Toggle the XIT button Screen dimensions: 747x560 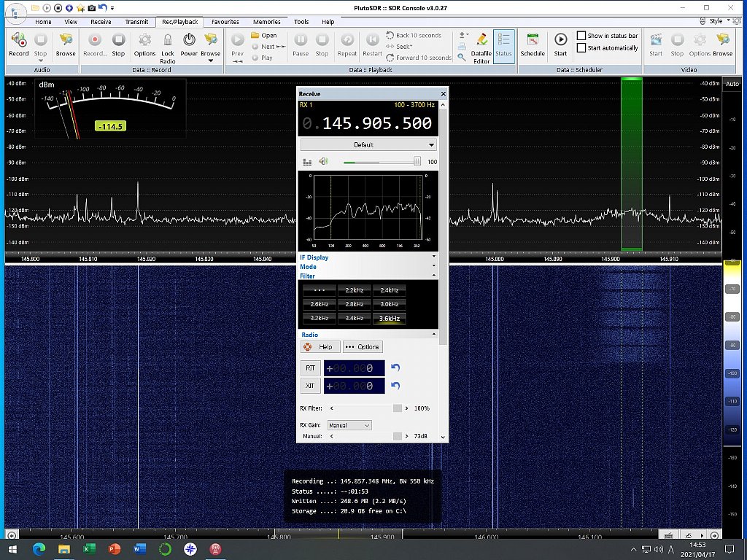(310, 386)
